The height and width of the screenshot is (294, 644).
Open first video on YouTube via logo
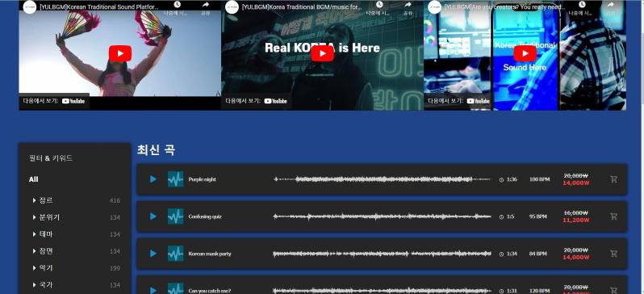tap(73, 101)
